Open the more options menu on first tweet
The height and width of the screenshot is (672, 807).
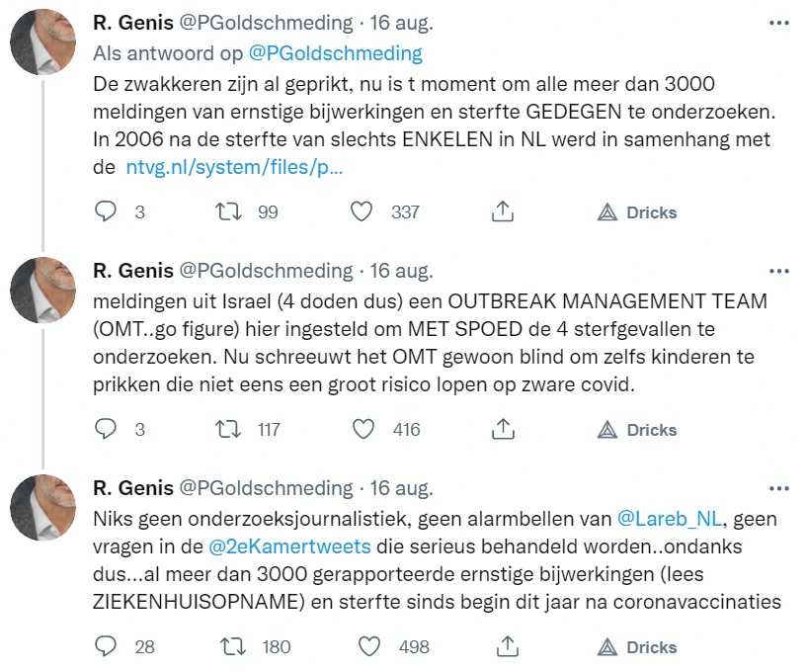[778, 23]
